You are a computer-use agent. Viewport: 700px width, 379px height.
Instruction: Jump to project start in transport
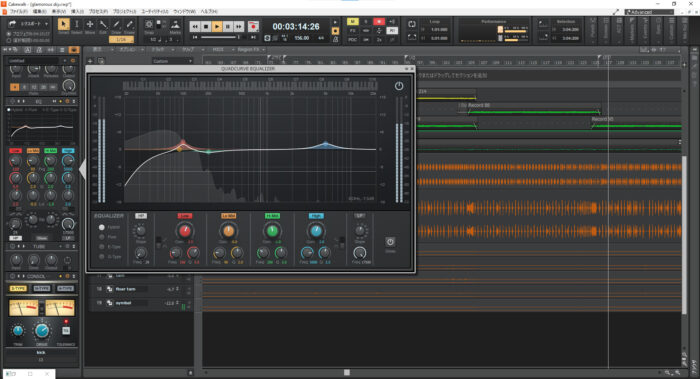click(195, 37)
